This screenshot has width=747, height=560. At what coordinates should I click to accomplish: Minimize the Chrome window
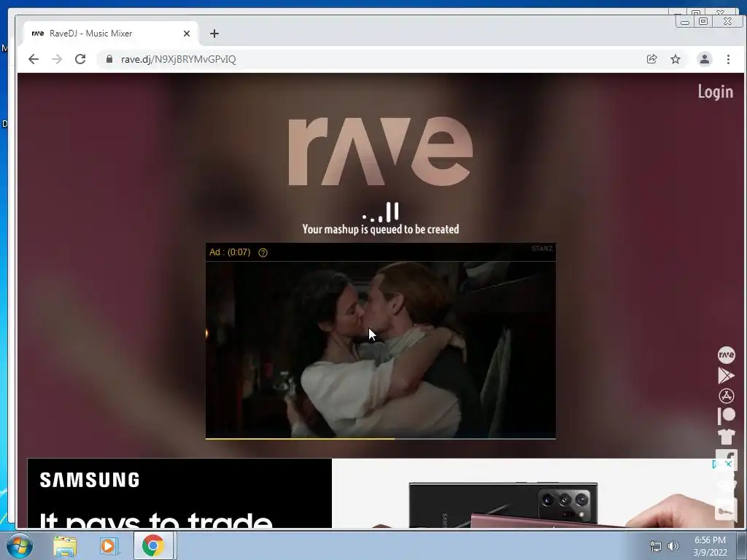point(685,21)
